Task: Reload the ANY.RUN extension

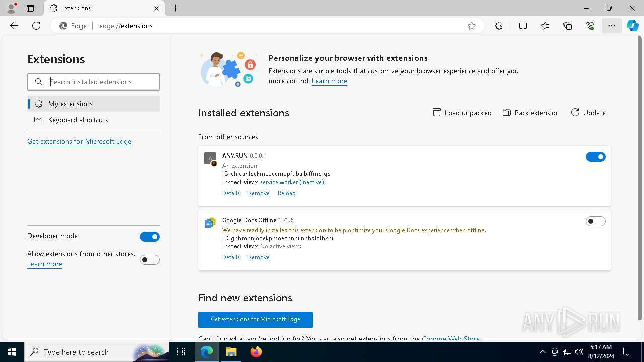Action: coord(287,193)
